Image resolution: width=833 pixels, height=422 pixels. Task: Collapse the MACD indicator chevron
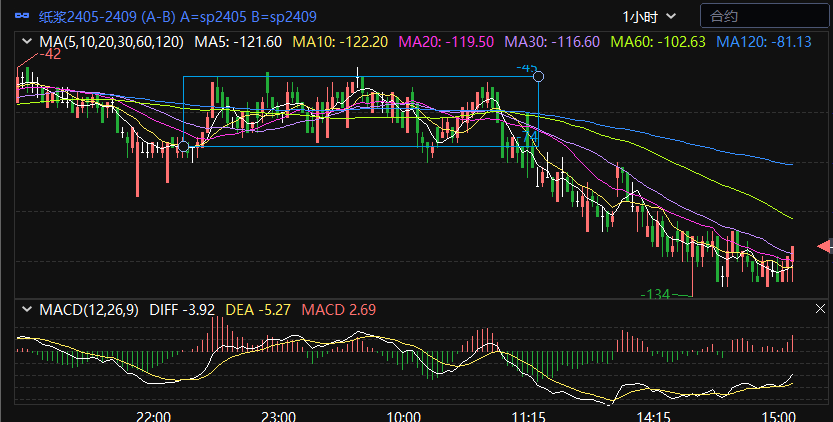25,310
